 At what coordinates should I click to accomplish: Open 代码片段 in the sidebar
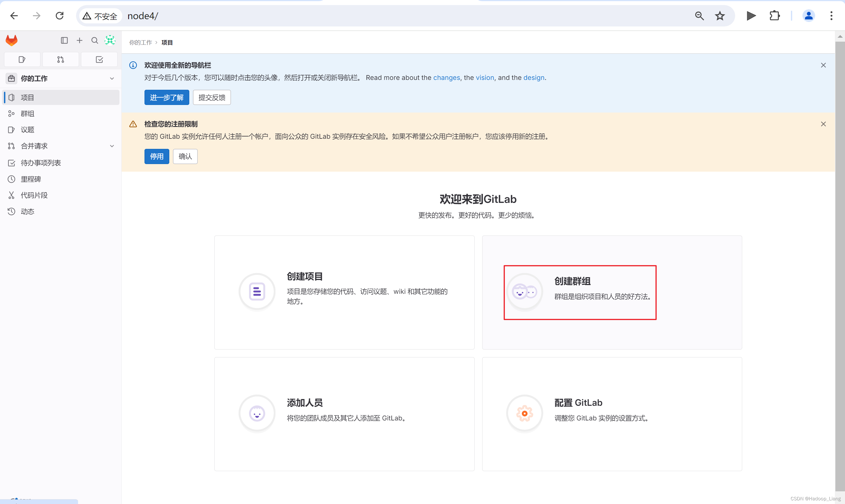(x=34, y=195)
